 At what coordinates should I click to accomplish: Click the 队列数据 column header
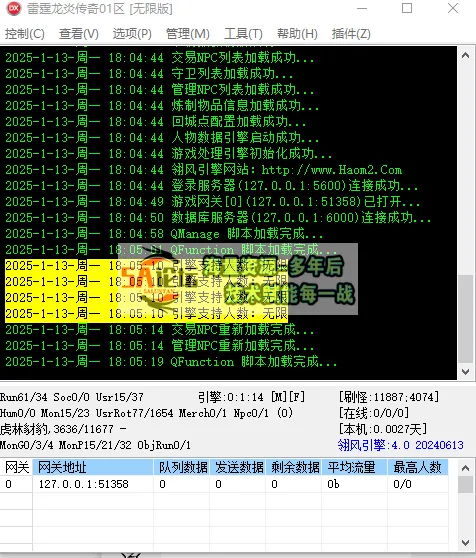(181, 467)
